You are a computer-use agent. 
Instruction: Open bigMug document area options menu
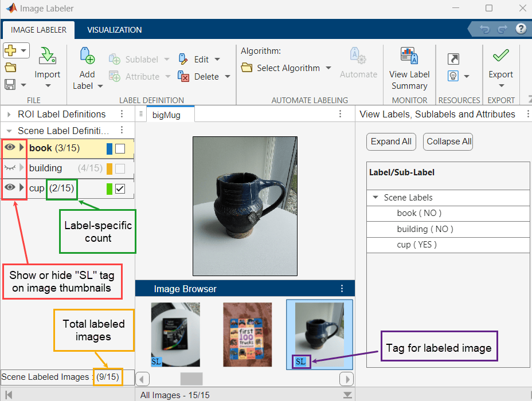coord(341,114)
